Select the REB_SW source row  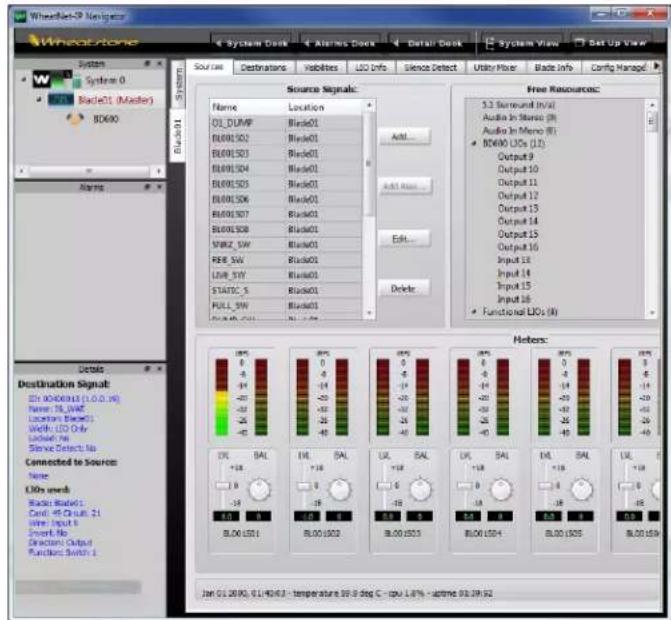pos(286,260)
